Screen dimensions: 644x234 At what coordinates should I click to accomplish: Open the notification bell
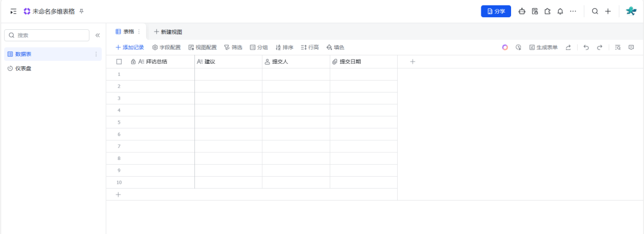[x=560, y=11]
